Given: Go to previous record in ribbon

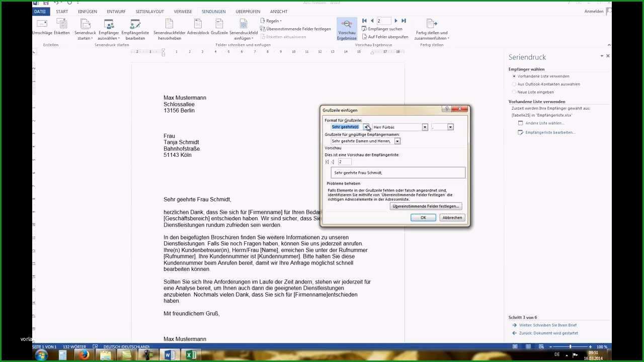Looking at the screenshot, I should pos(372,21).
